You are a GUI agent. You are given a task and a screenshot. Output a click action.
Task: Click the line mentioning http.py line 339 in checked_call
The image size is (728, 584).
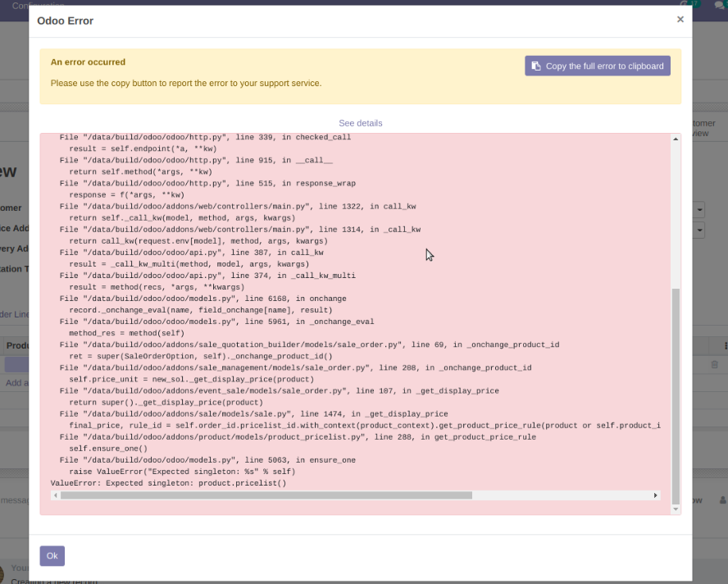point(205,137)
